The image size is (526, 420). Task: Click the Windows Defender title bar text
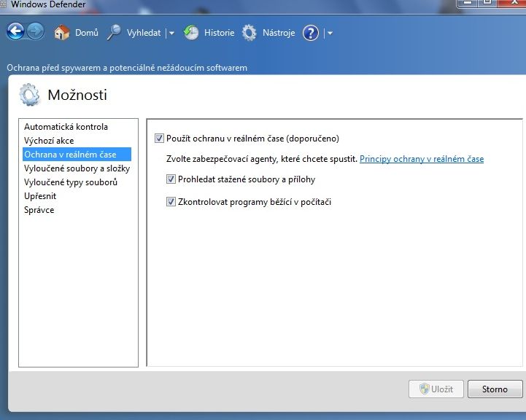pos(48,4)
